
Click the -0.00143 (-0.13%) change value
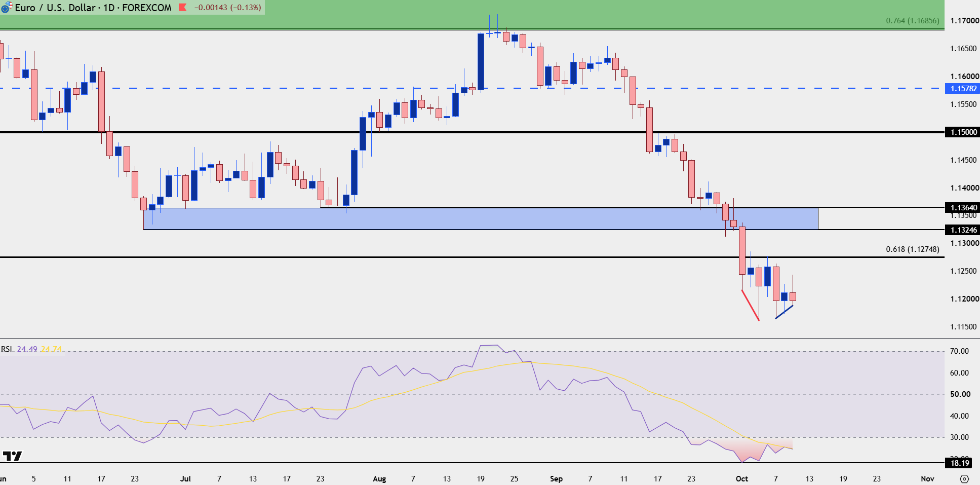point(227,8)
